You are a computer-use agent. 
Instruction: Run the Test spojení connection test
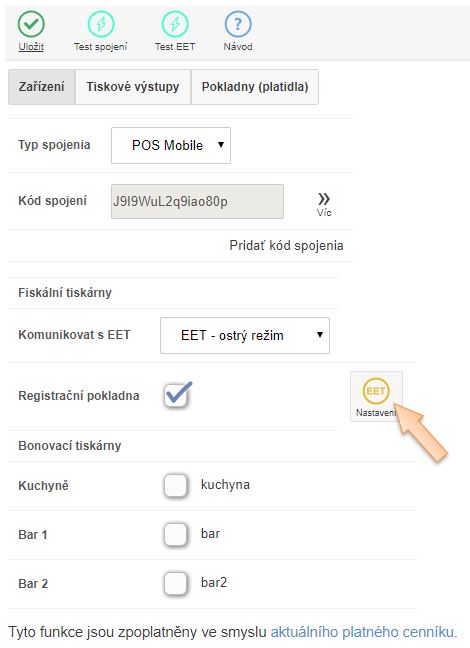(100, 24)
